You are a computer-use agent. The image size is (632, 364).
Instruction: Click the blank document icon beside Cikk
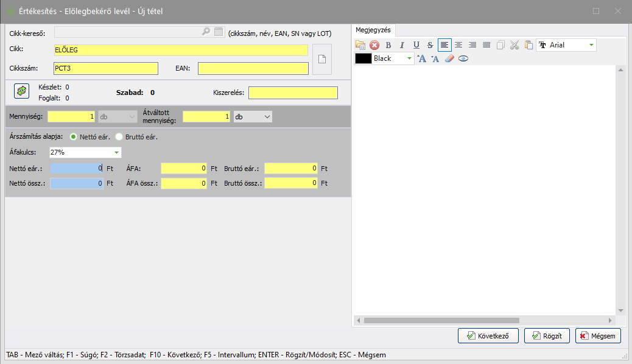click(x=322, y=60)
